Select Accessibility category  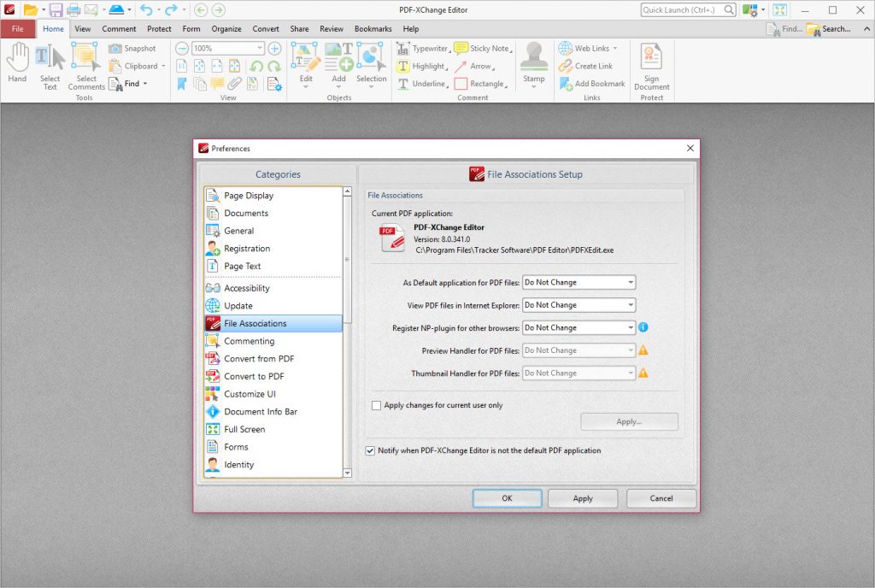[x=273, y=288]
